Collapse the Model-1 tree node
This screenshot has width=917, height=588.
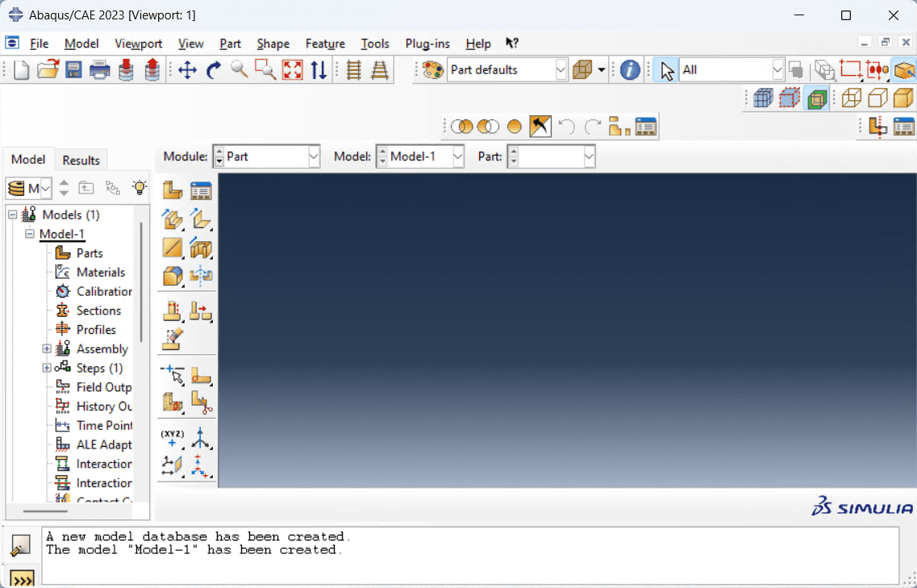pyautogui.click(x=30, y=233)
